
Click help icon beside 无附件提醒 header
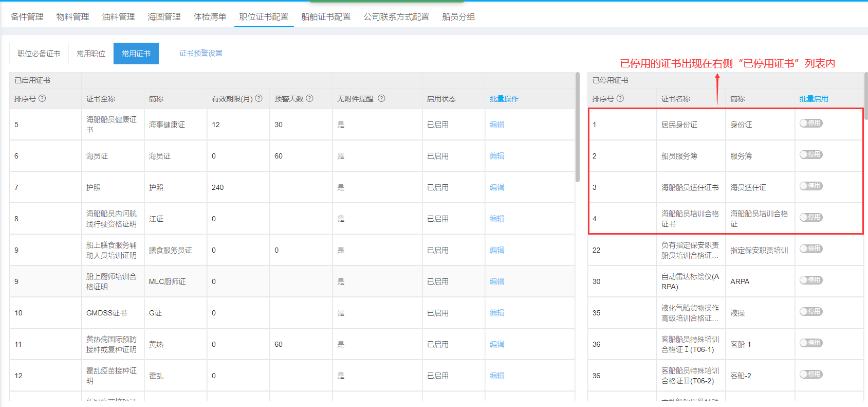381,98
